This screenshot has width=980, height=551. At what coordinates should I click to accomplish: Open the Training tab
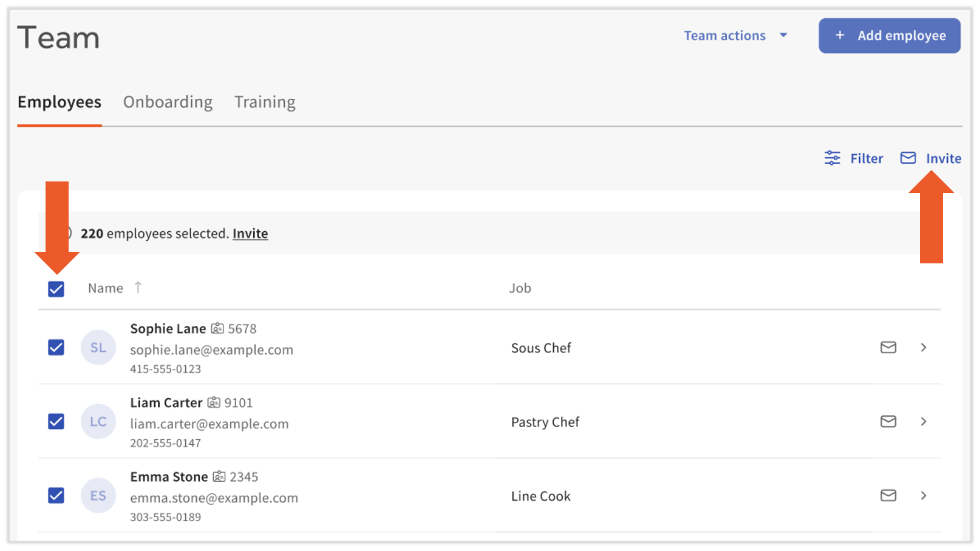[265, 102]
